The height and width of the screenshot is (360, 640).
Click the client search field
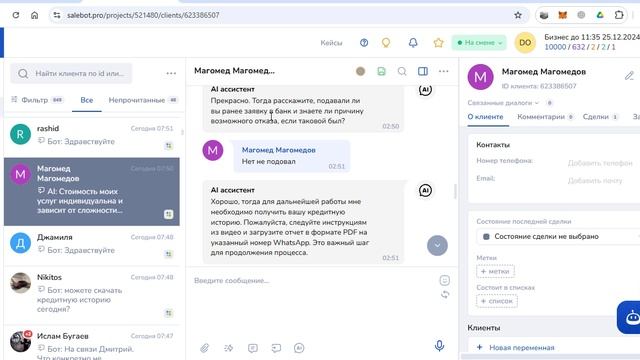tap(71, 73)
